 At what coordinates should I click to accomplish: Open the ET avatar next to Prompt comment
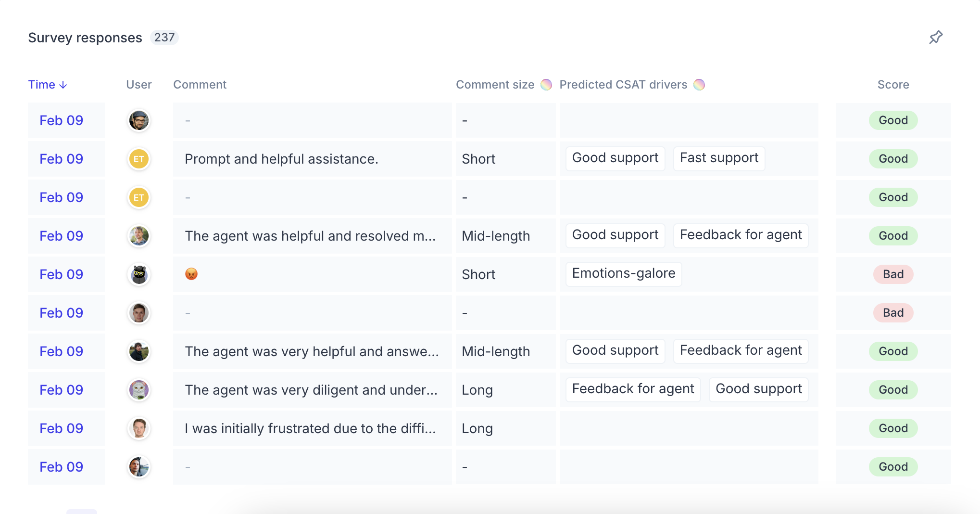click(x=139, y=159)
